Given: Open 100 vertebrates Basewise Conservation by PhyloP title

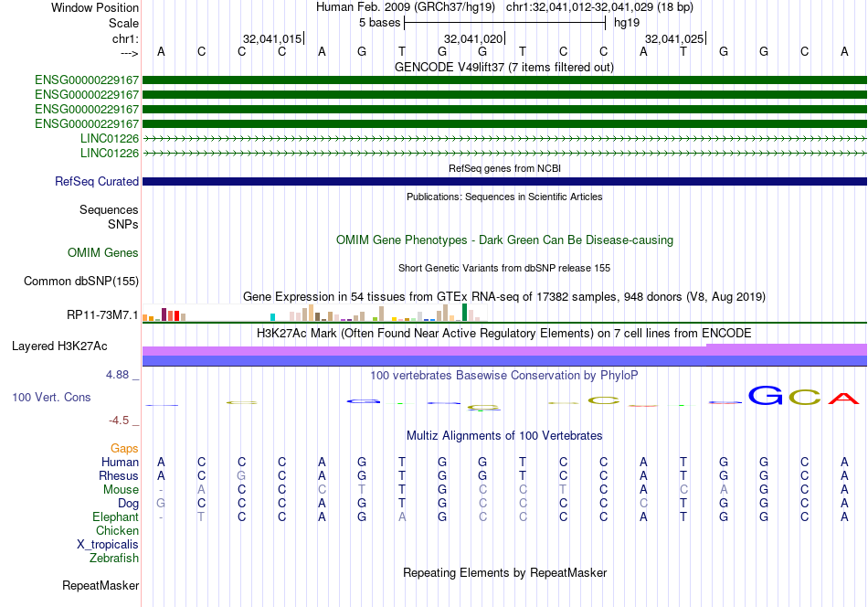Looking at the screenshot, I should [x=504, y=376].
